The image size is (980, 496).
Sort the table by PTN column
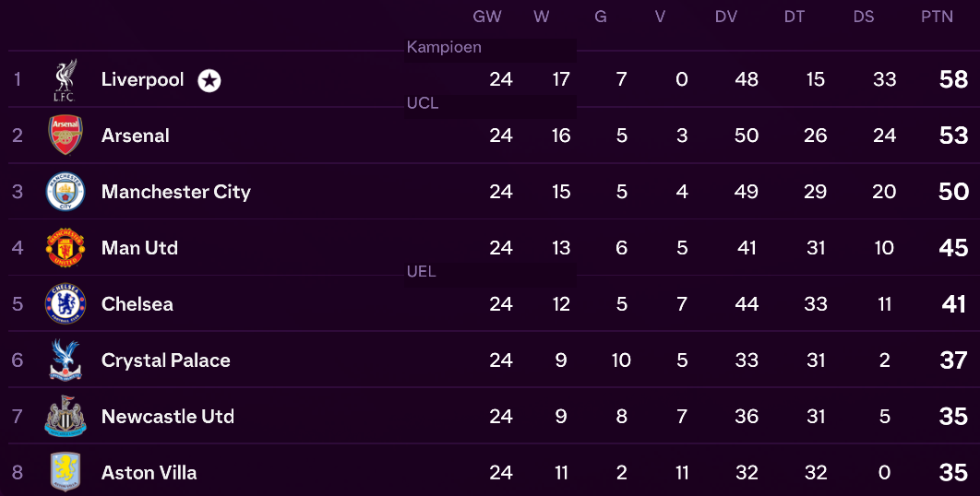click(937, 17)
